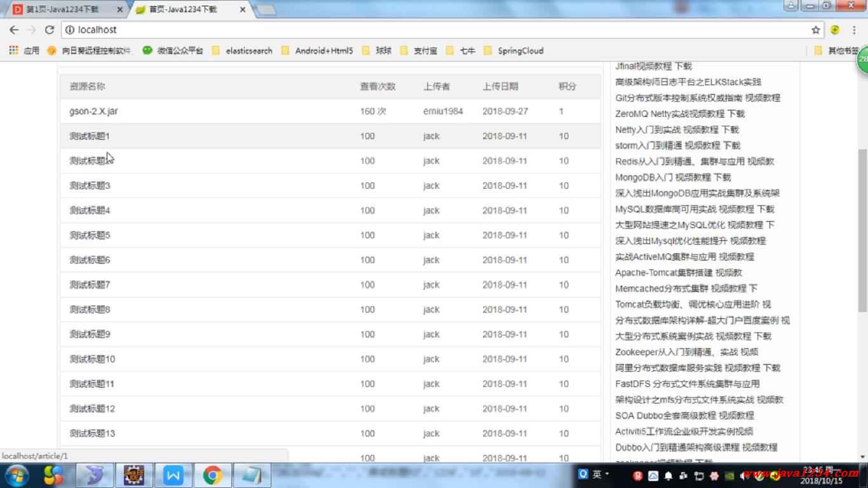Viewport: 868px width, 488px height.
Task: Close the 第1页-Java1234下载 tab
Action: pos(120,10)
